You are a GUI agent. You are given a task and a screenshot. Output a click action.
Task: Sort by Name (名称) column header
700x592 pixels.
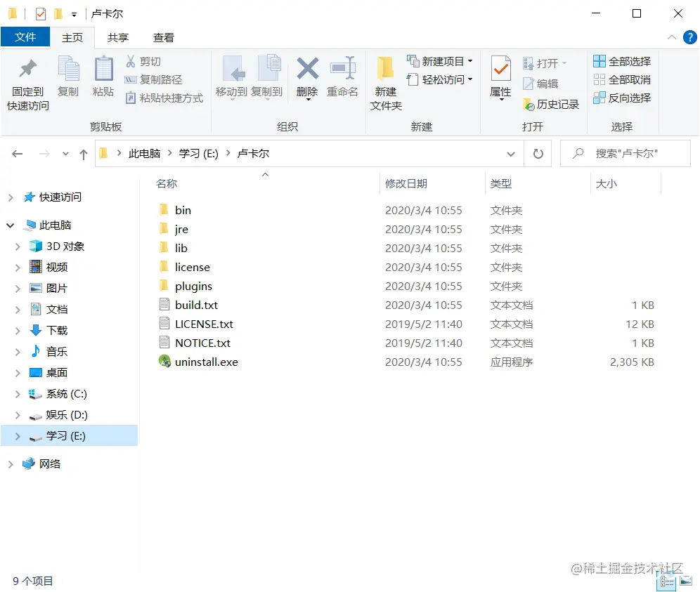(167, 183)
